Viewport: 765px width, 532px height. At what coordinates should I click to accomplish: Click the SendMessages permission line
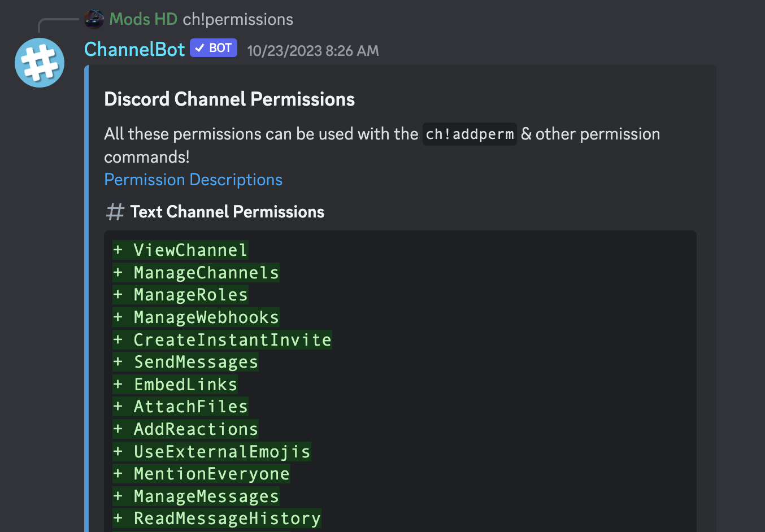186,362
